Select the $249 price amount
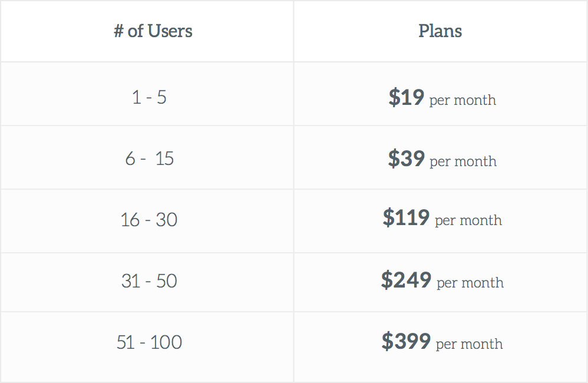This screenshot has width=588, height=383. (406, 280)
